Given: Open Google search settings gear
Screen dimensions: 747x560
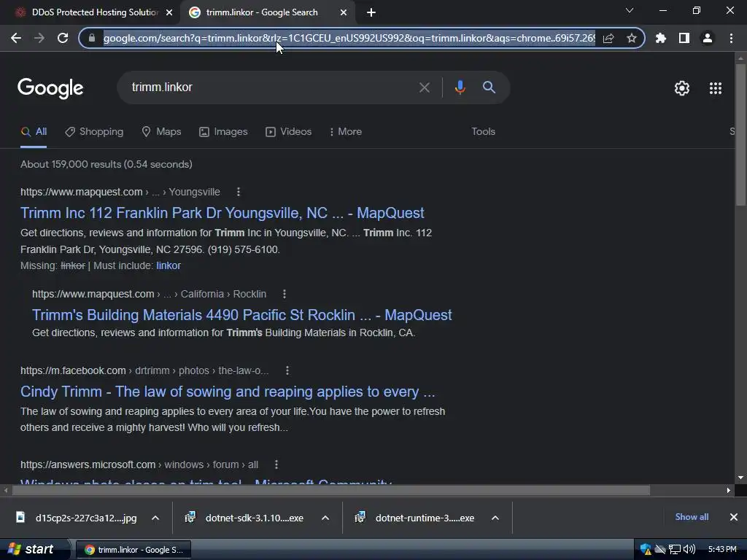Looking at the screenshot, I should pos(682,88).
